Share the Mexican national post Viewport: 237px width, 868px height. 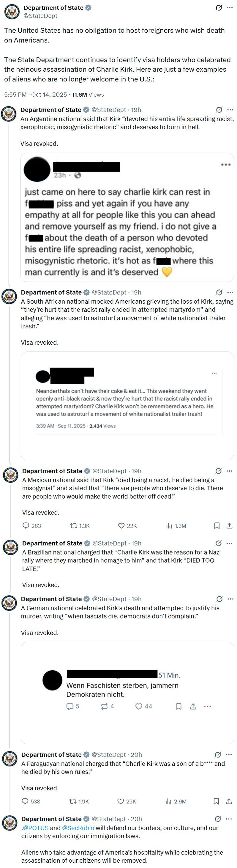[x=229, y=526]
